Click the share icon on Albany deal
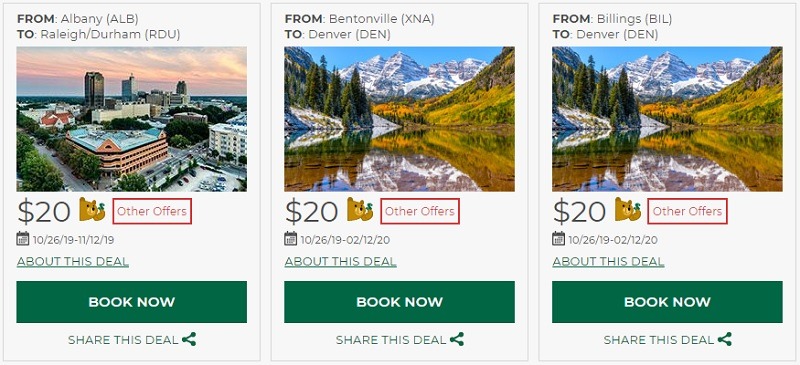This screenshot has height=365, width=800. click(189, 339)
